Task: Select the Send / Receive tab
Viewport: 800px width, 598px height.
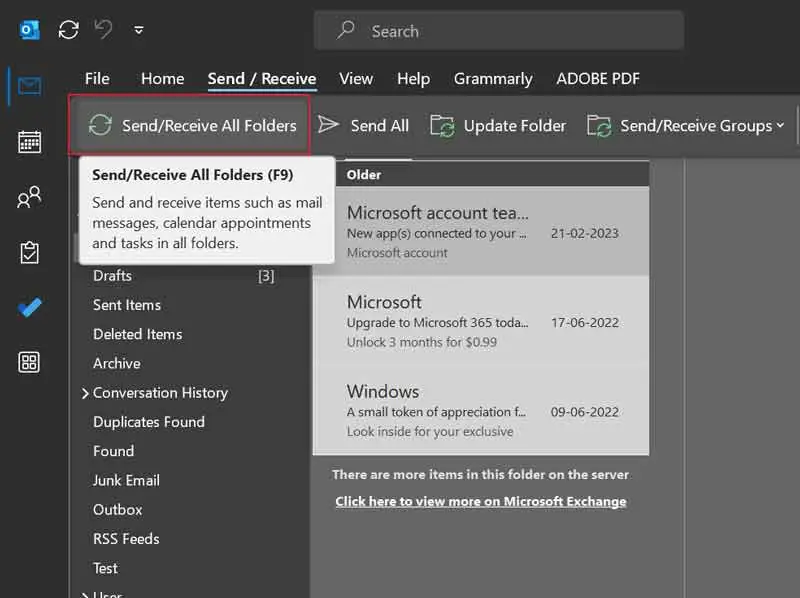Action: [x=262, y=79]
